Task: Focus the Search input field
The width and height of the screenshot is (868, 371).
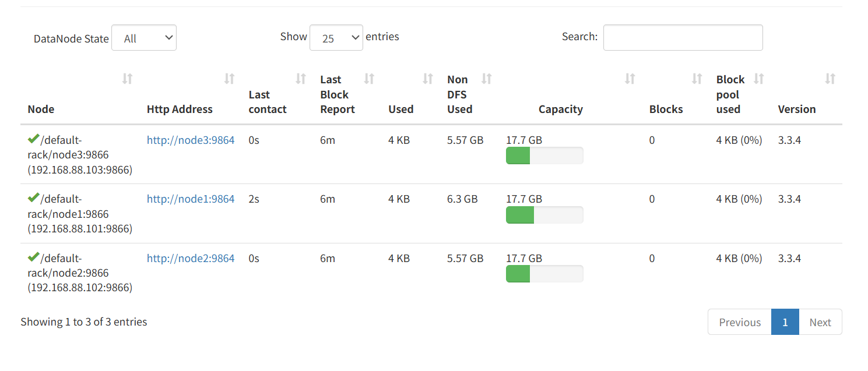Action: tap(683, 38)
